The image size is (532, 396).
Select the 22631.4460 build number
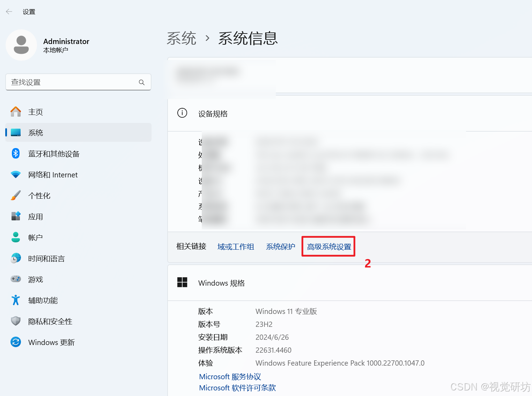(x=273, y=350)
